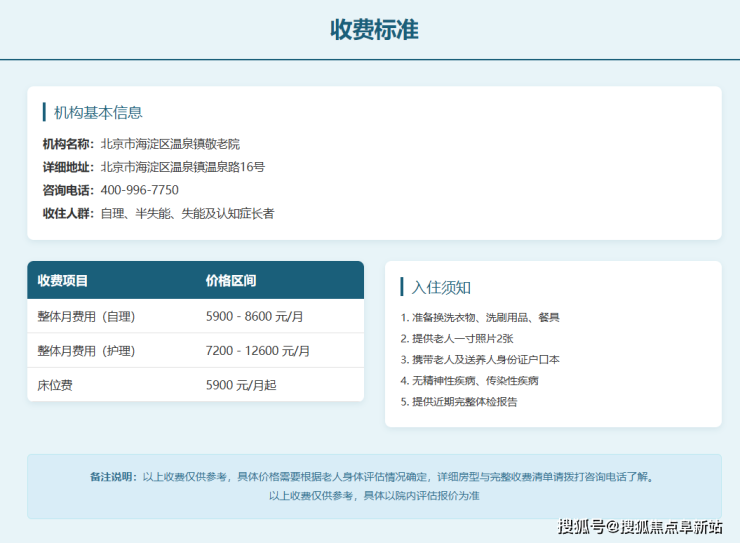Click the 咨询电话 label
740x543 pixels.
click(68, 190)
